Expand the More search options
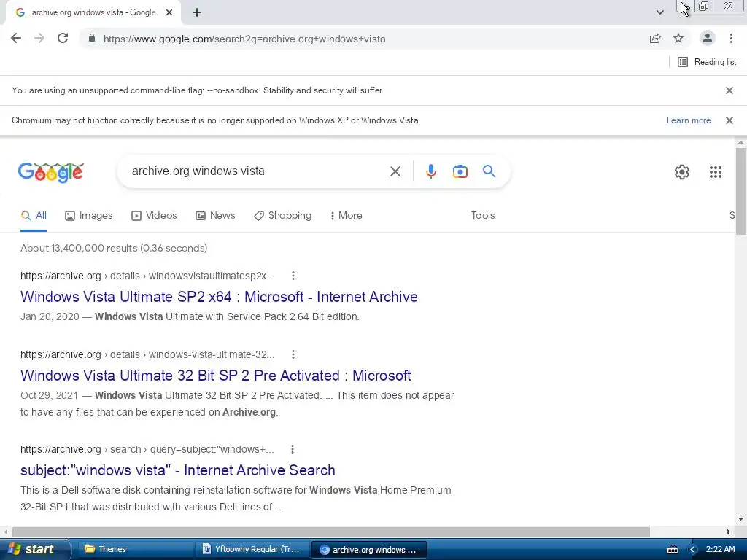Viewport: 747px width, 560px height. 347,216
